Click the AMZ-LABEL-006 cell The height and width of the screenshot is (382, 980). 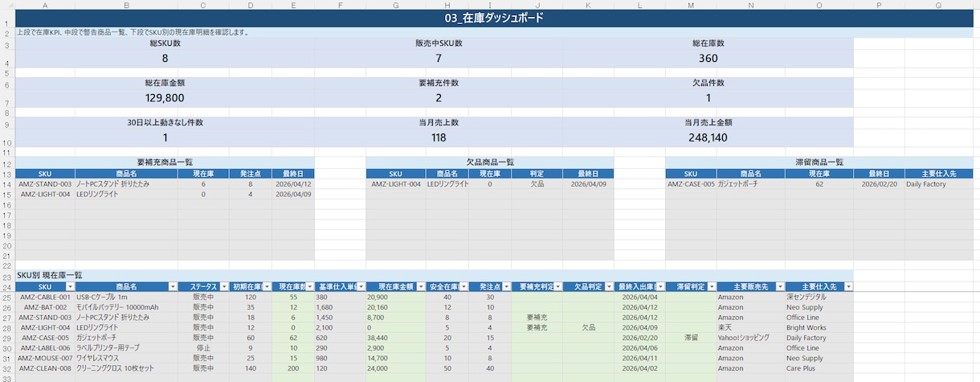(x=45, y=348)
